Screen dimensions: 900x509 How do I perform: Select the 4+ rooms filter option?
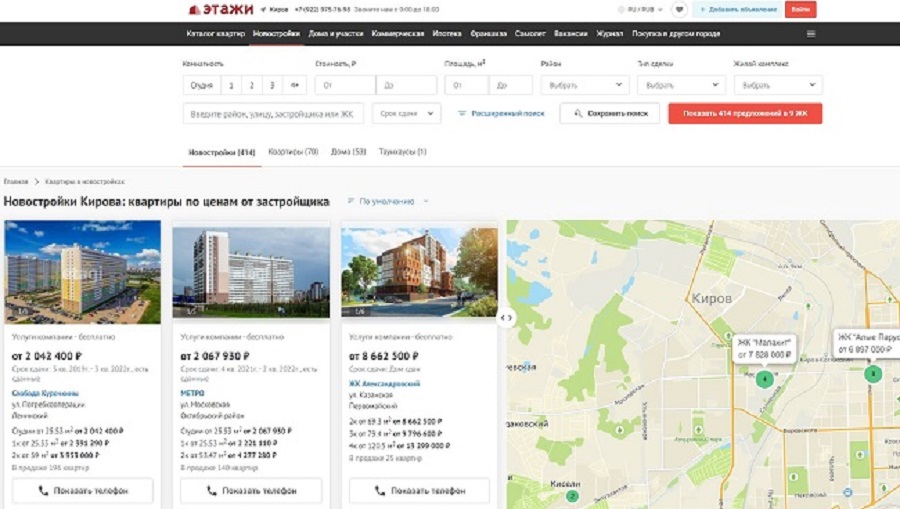click(295, 86)
